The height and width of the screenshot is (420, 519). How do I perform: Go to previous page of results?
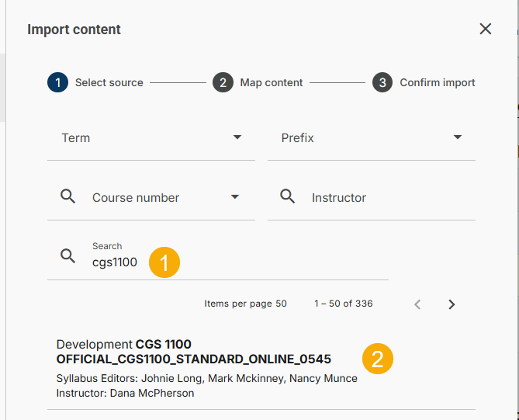(x=417, y=304)
